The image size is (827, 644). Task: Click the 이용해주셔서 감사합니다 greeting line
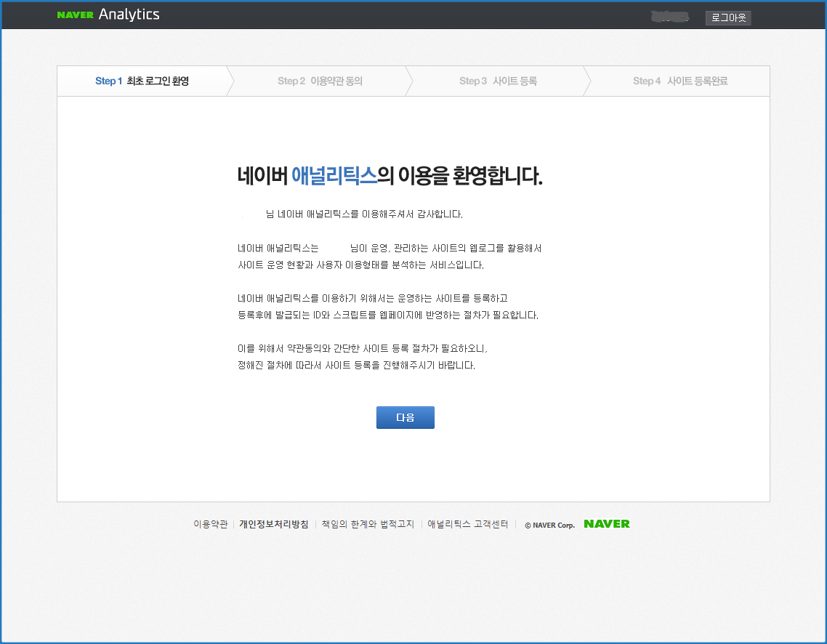click(x=364, y=214)
